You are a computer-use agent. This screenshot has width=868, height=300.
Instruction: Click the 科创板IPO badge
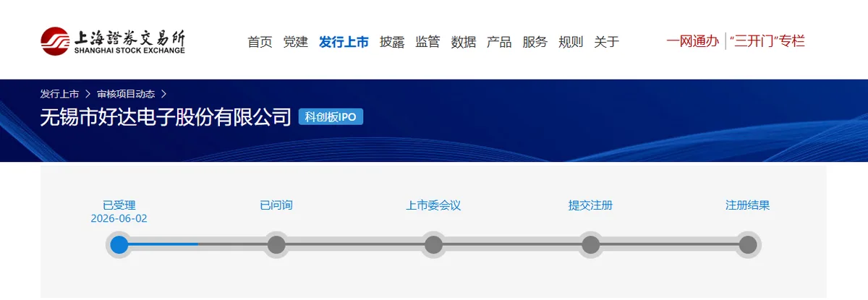click(x=331, y=117)
